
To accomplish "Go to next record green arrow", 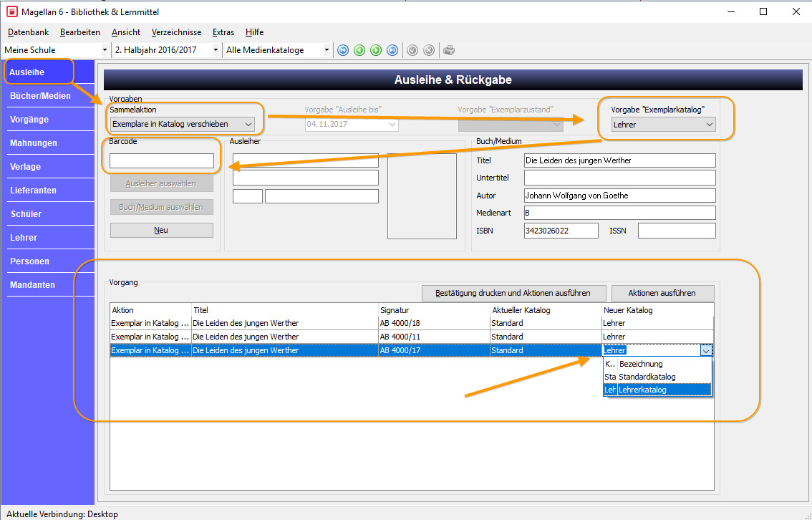I will tap(376, 50).
